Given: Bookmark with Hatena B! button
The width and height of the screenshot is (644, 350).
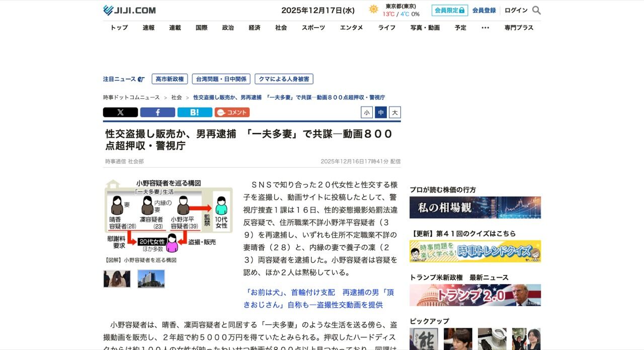Looking at the screenshot, I should point(195,112).
